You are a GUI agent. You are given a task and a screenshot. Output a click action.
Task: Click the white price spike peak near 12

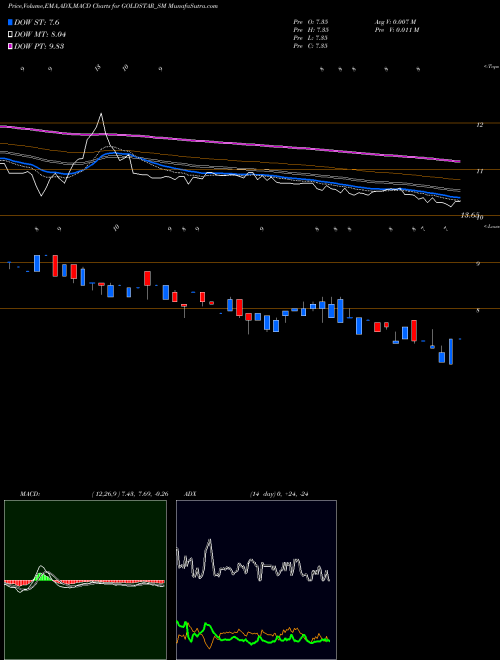[101, 114]
